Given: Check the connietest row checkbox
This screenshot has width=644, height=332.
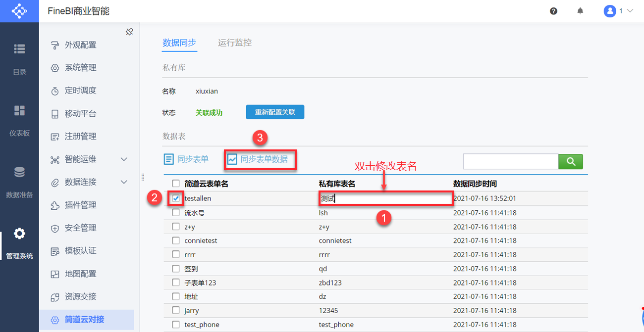Looking at the screenshot, I should point(176,240).
